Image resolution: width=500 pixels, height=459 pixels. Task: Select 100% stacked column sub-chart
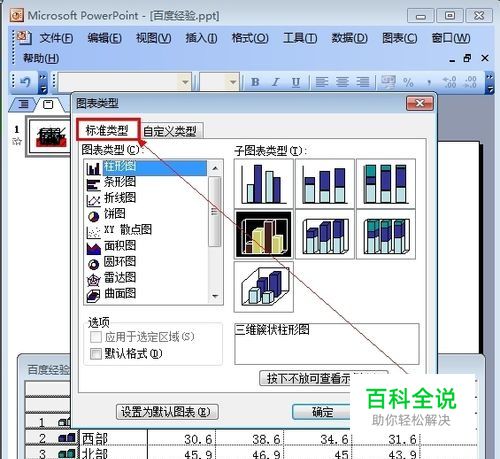(x=386, y=184)
